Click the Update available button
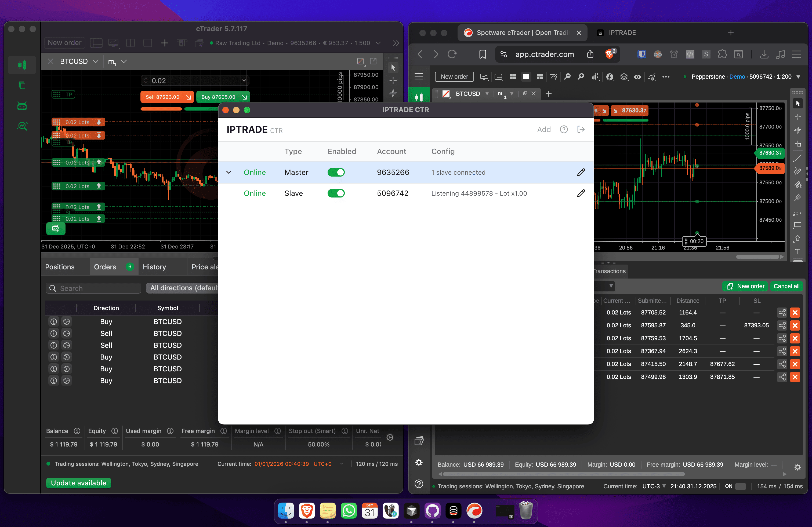This screenshot has height=527, width=812. [78, 483]
